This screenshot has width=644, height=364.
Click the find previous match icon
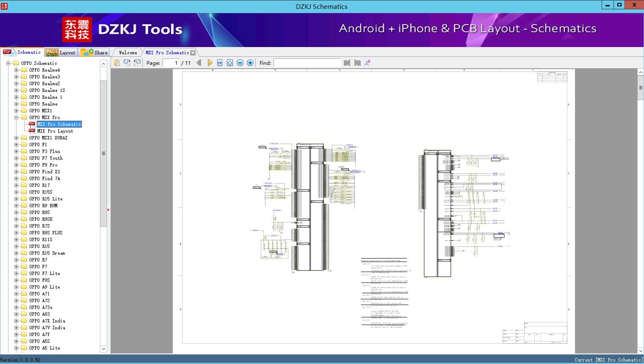[347, 62]
